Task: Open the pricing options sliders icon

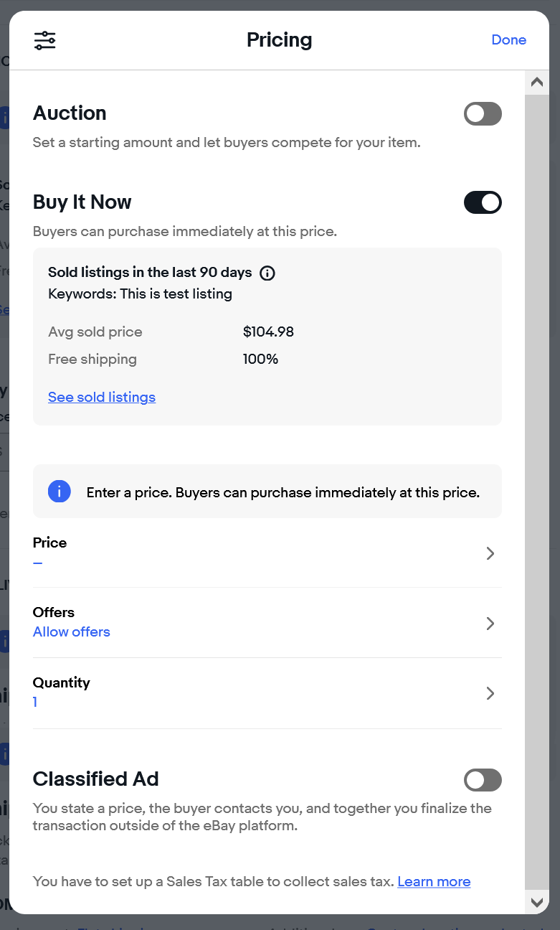Action: [x=44, y=40]
